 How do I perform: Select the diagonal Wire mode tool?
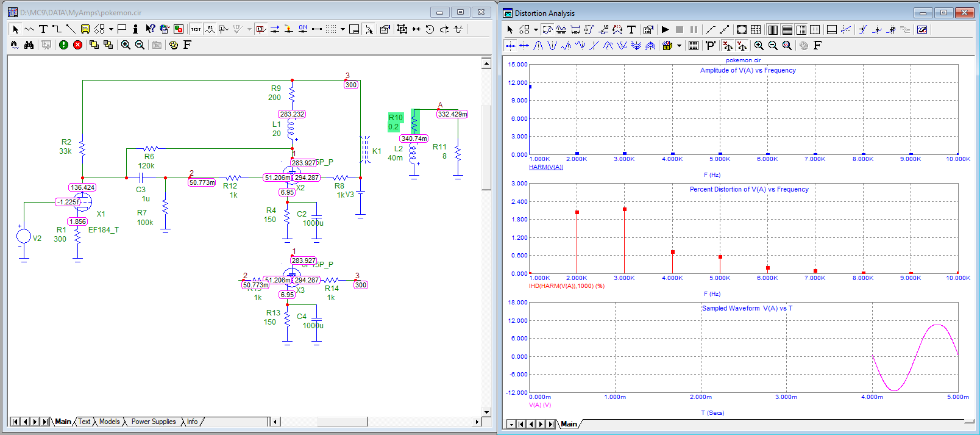click(71, 29)
